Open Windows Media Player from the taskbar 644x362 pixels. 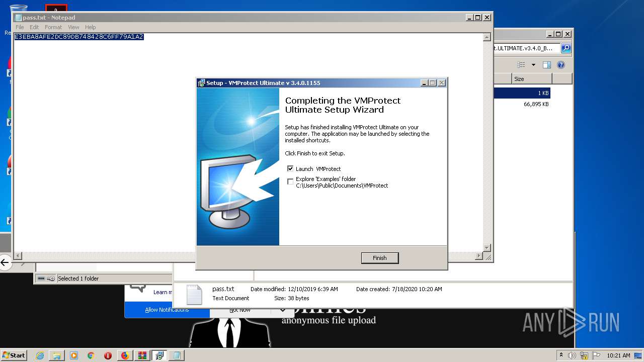(x=74, y=355)
